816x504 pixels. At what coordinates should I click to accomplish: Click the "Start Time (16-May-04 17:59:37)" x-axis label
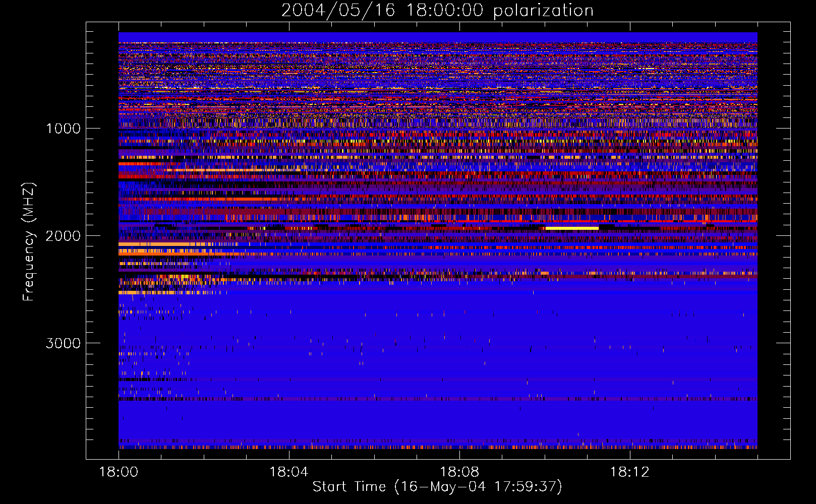pos(437,487)
